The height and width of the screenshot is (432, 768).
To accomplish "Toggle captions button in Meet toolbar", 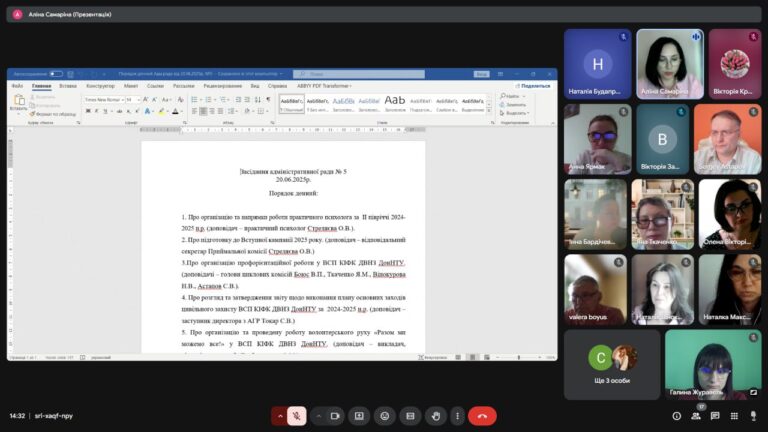I will [x=410, y=416].
